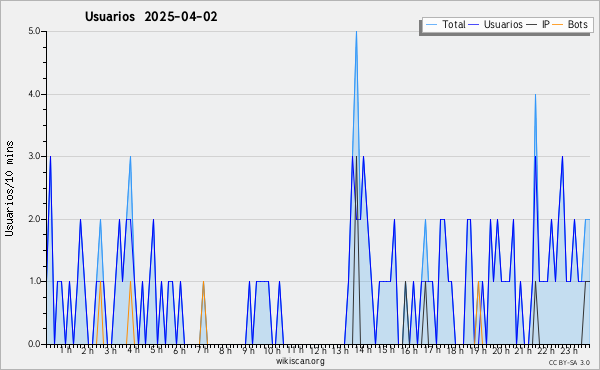Click the 3.0 y-axis value
This screenshot has width=600, height=370.
34,156
